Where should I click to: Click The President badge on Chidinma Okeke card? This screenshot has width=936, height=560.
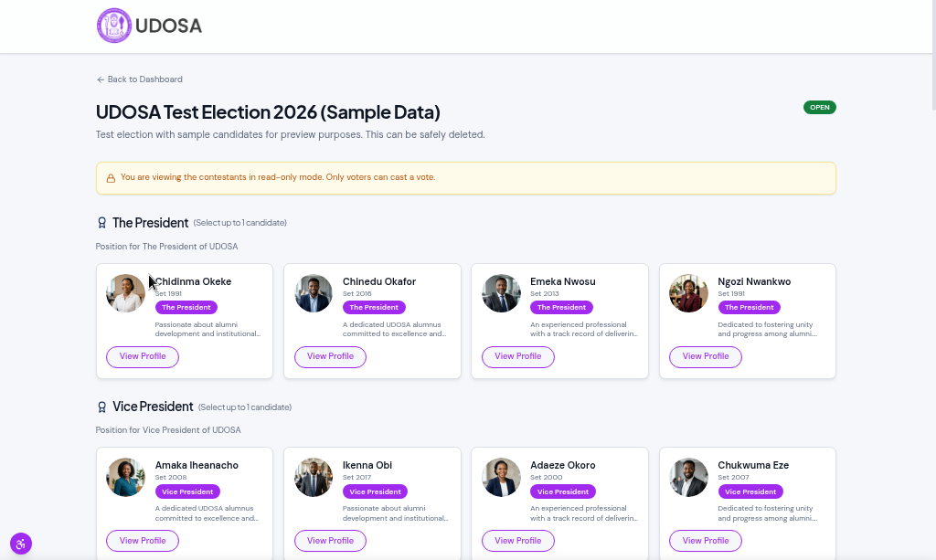186,308
